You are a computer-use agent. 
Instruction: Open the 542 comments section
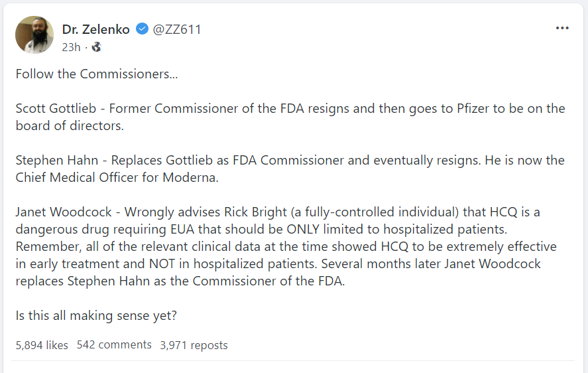pyautogui.click(x=114, y=345)
